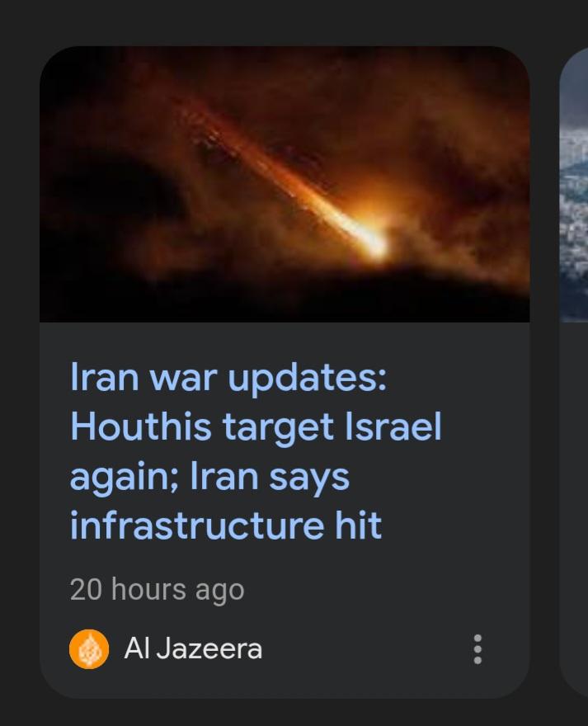
Task: Tap the adjacent card's lower panel at right edge
Action: [574, 509]
